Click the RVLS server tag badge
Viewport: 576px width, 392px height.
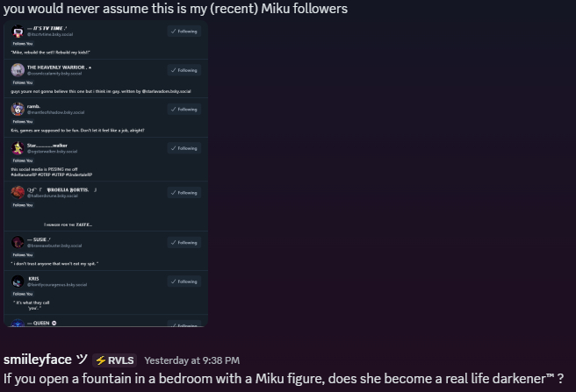[115, 360]
